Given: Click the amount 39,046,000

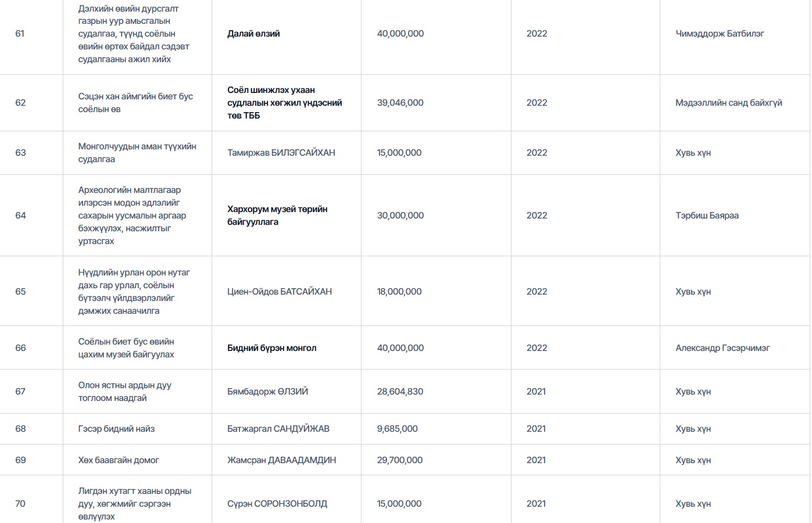Looking at the screenshot, I should (400, 103).
